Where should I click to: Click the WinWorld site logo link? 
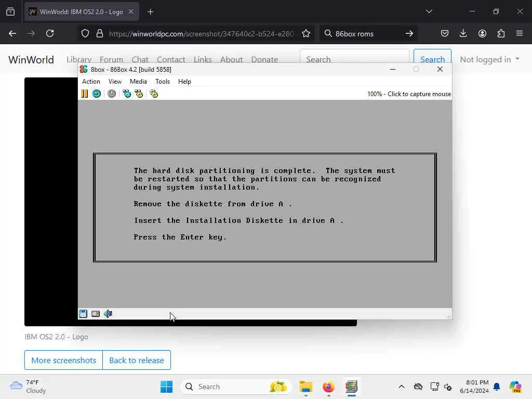31,60
